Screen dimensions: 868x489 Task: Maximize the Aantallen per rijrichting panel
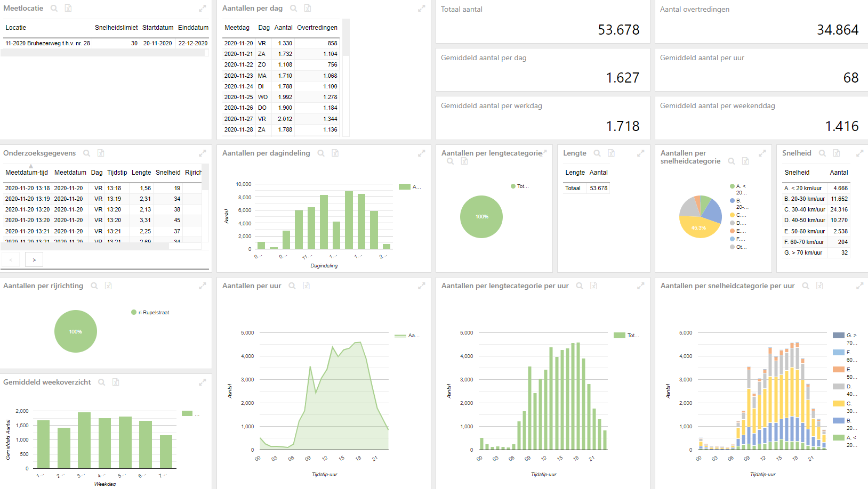click(x=202, y=286)
